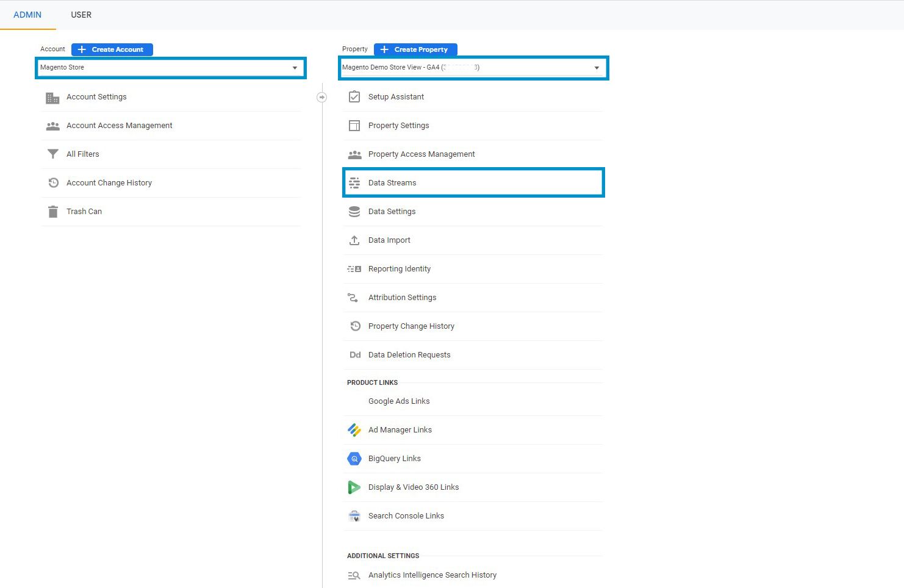The height and width of the screenshot is (588, 904).
Task: Click the Trash Can icon
Action: tap(53, 211)
